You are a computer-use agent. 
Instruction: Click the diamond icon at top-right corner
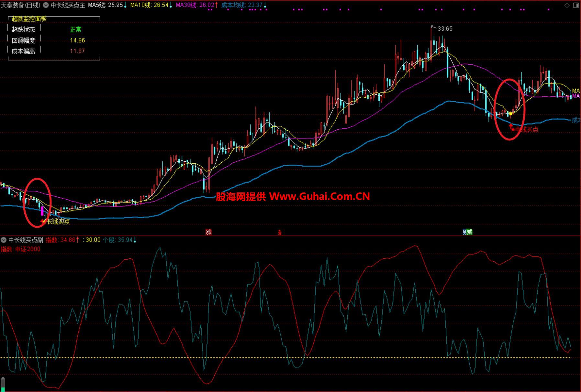click(x=567, y=5)
